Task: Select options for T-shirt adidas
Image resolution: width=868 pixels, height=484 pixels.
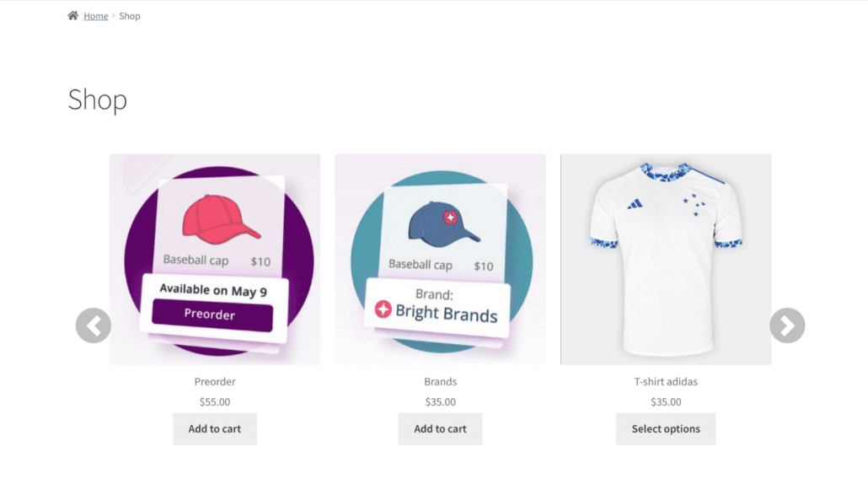Action: point(666,429)
